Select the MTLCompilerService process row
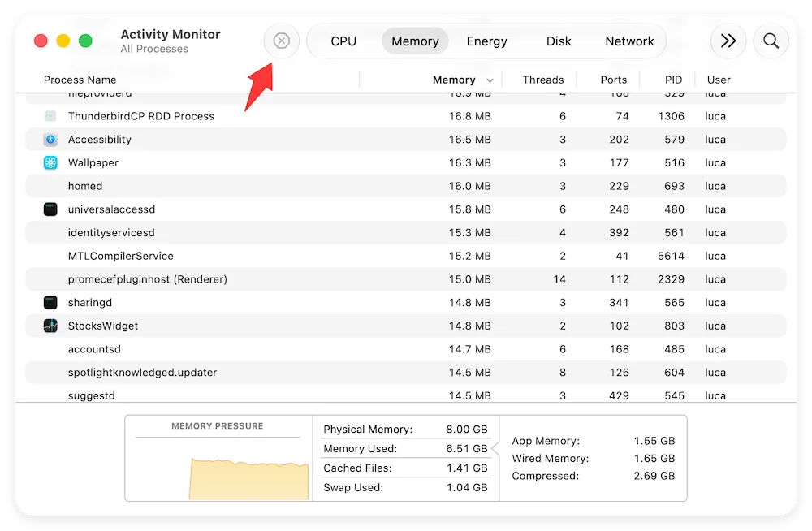812x531 pixels. tap(406, 256)
